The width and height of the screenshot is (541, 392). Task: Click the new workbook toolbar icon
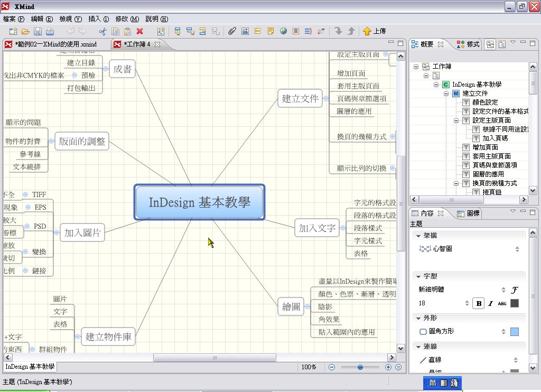[13, 31]
